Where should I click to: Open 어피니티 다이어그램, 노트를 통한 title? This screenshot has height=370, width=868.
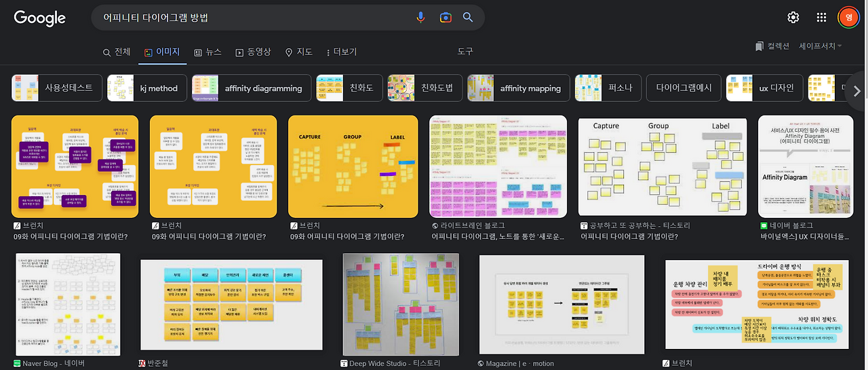[498, 237]
